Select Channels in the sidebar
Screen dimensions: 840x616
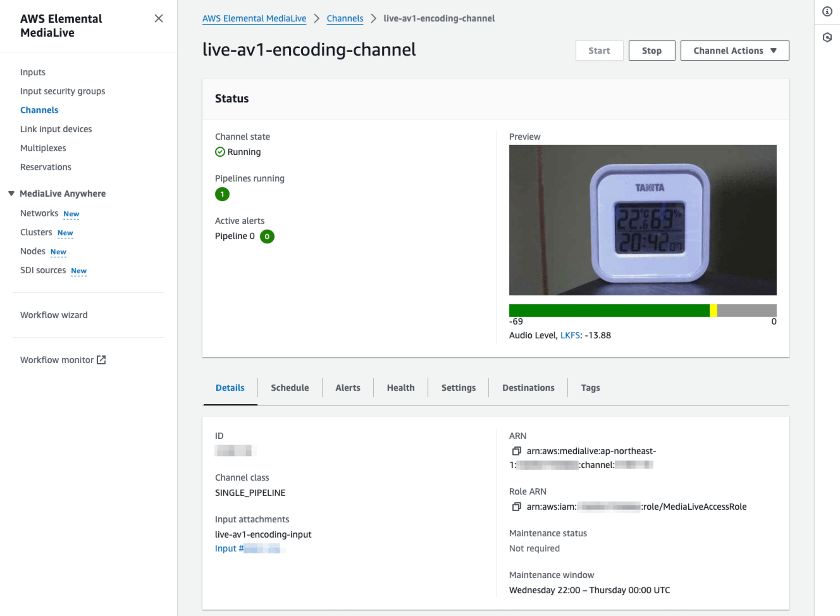pyautogui.click(x=39, y=110)
